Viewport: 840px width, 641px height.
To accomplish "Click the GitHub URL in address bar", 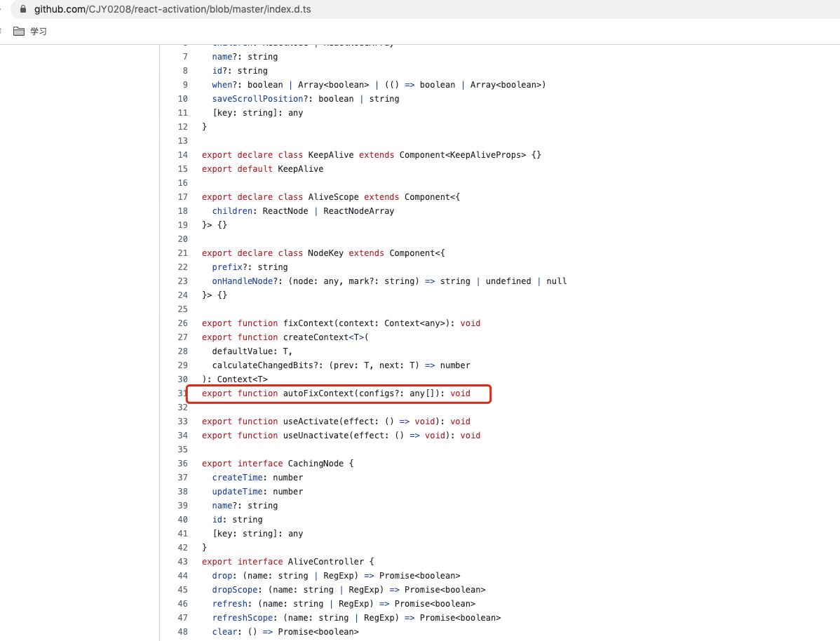I will [x=172, y=9].
